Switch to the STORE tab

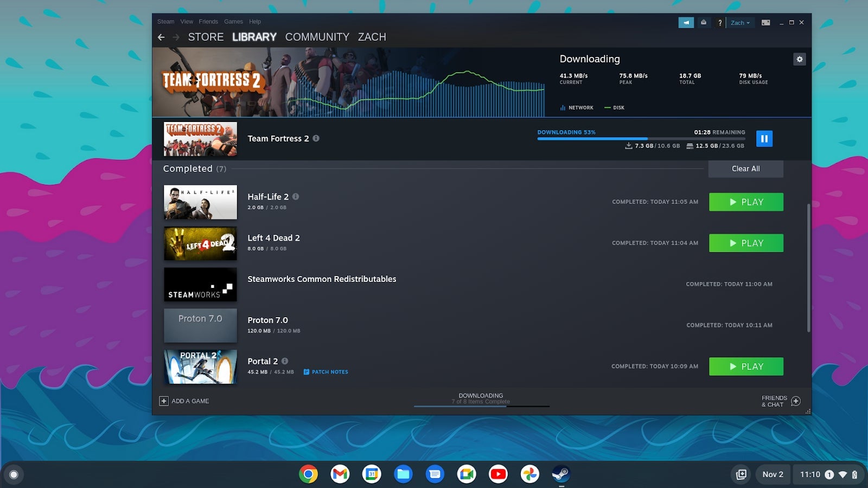[x=206, y=37]
